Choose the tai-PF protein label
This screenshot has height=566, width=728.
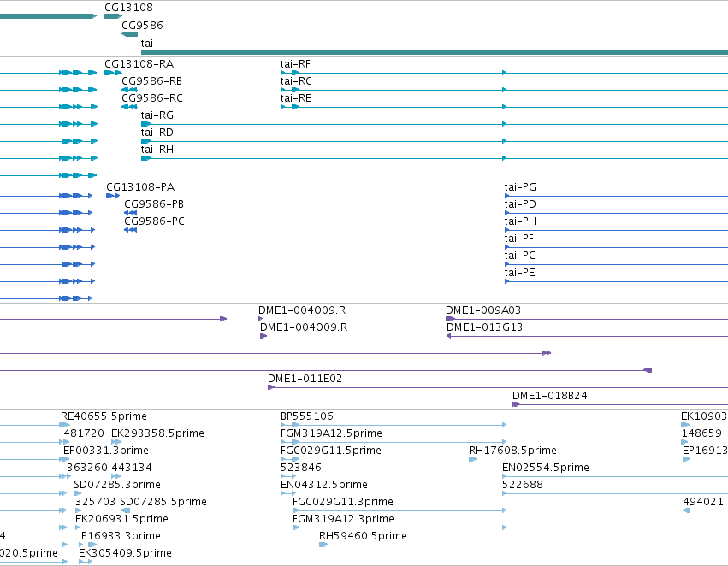coord(519,239)
